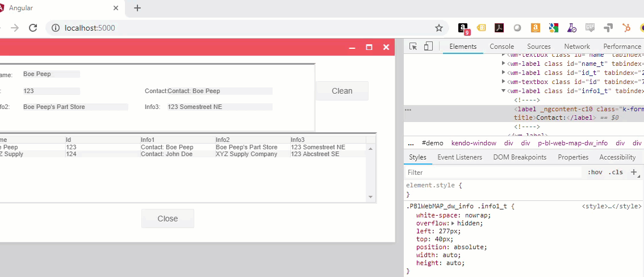Click the gray circle extension icon
This screenshot has height=277, width=644.
[x=517, y=28]
